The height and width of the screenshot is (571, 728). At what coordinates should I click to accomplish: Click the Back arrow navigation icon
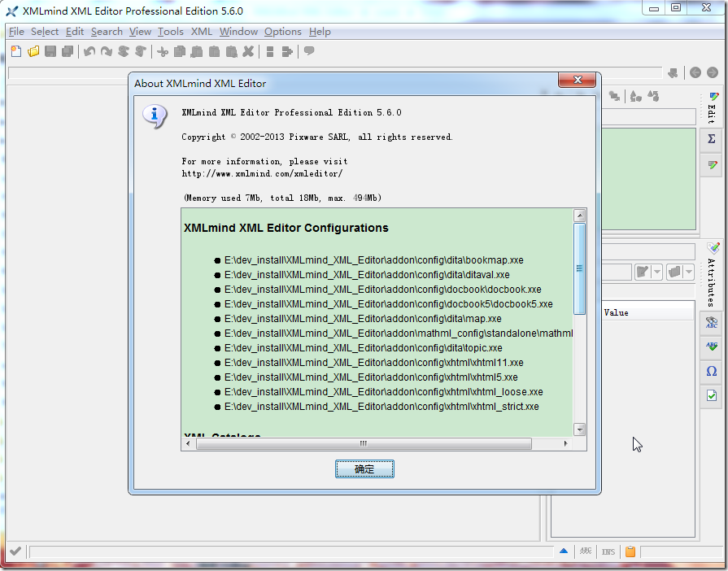[695, 72]
